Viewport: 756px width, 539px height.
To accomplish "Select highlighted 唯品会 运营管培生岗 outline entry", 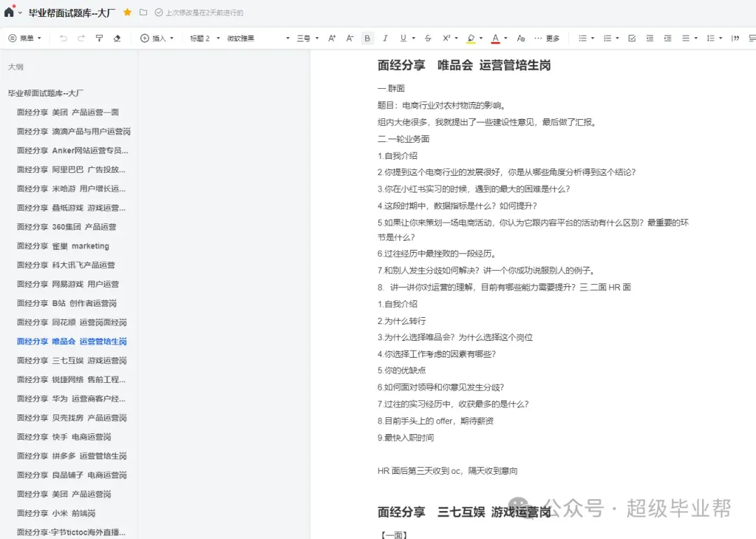I will [x=72, y=342].
